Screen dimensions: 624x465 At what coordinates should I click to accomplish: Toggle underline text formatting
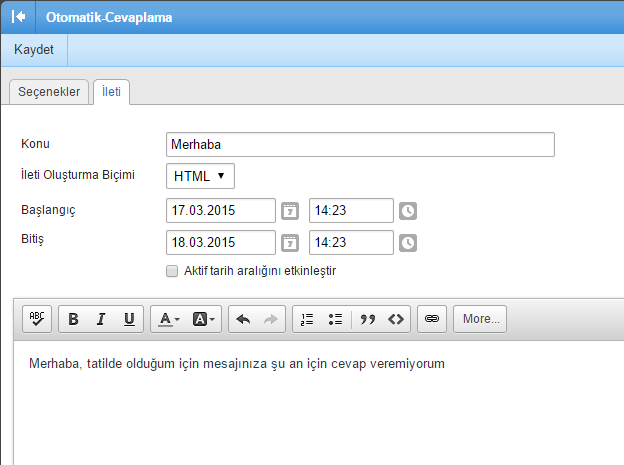pyautogui.click(x=128, y=319)
